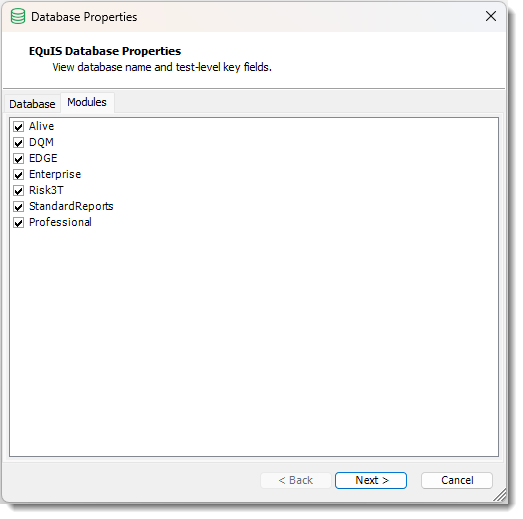Click the Cancel button

[x=457, y=480]
